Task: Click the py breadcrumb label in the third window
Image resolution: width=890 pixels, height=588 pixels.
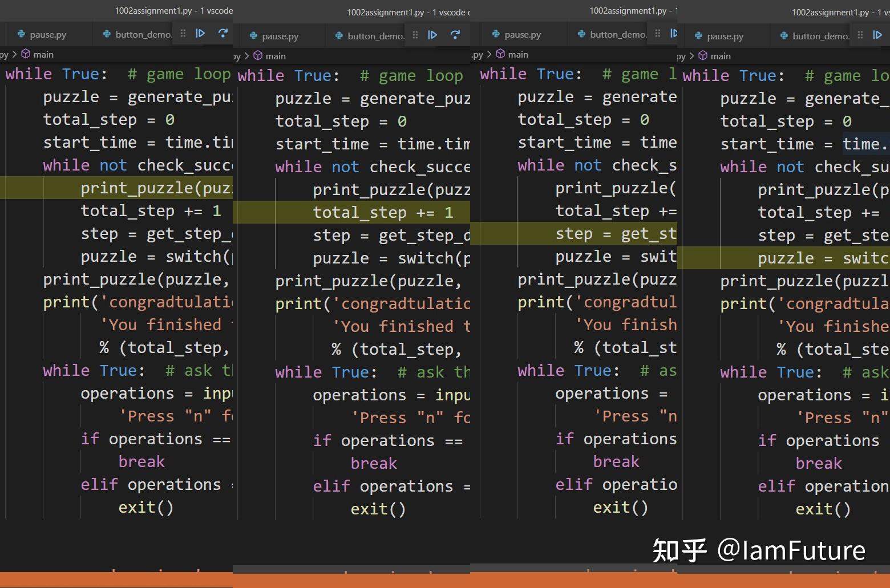Action: point(478,54)
